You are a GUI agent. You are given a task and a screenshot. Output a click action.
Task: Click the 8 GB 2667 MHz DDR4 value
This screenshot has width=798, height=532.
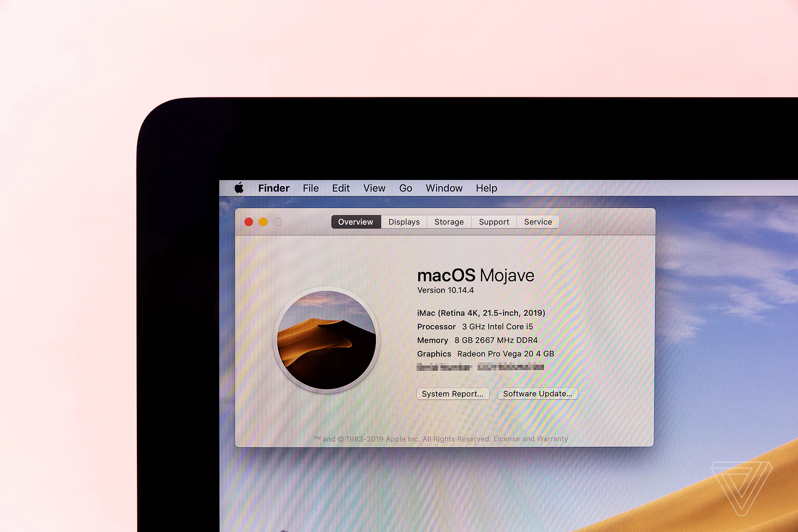click(496, 340)
